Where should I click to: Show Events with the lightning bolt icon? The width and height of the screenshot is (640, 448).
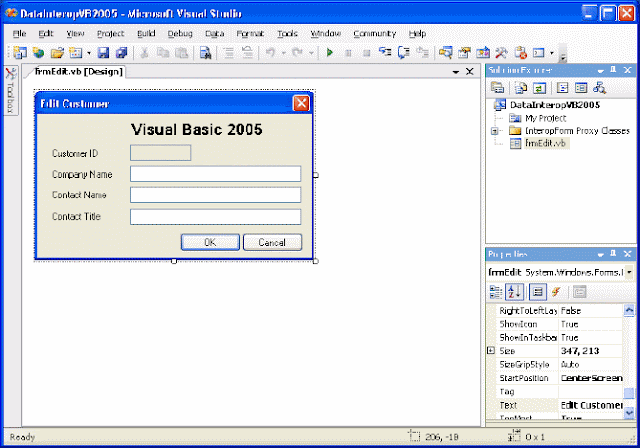click(556, 292)
